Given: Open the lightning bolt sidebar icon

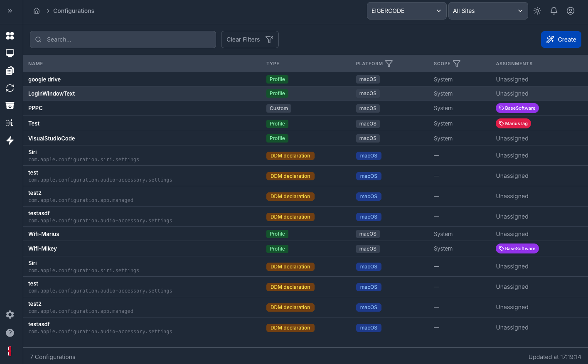Looking at the screenshot, I should tap(10, 140).
